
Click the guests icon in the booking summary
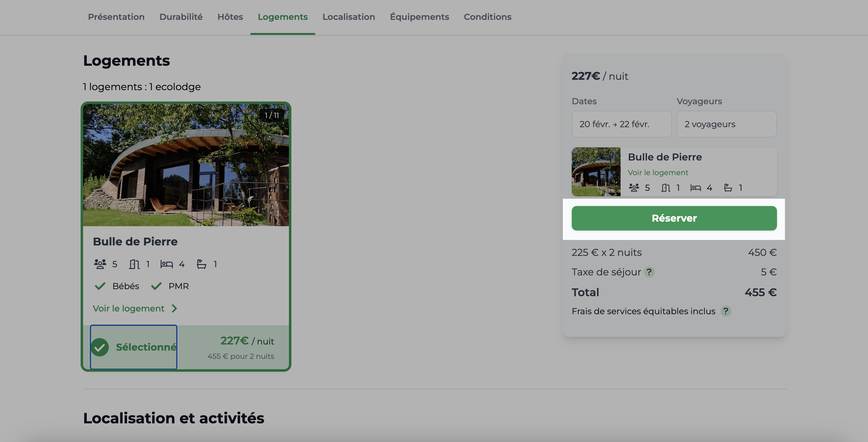coord(634,188)
